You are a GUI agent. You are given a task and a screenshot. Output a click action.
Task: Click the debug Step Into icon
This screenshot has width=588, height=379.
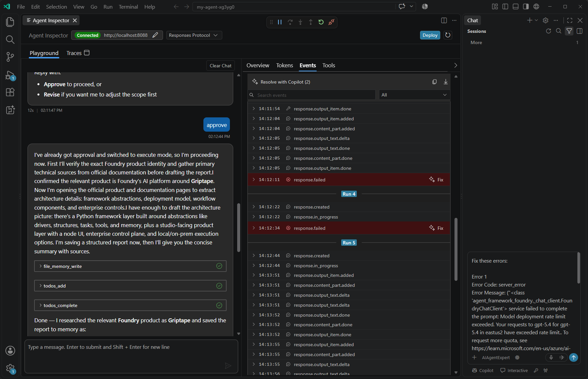(300, 22)
